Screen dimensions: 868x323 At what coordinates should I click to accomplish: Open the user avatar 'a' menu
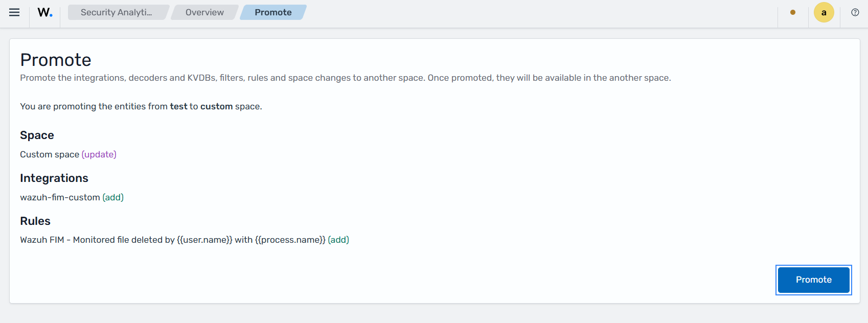[824, 12]
